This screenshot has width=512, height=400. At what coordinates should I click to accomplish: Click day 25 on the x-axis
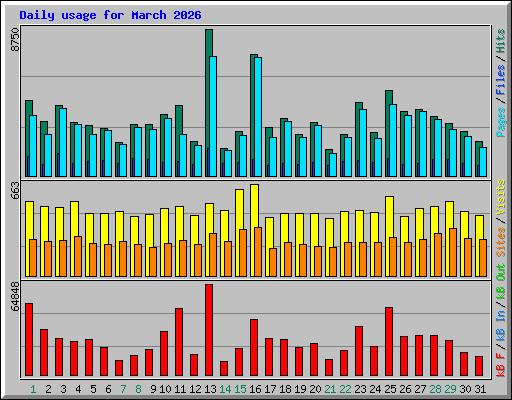[390, 389]
